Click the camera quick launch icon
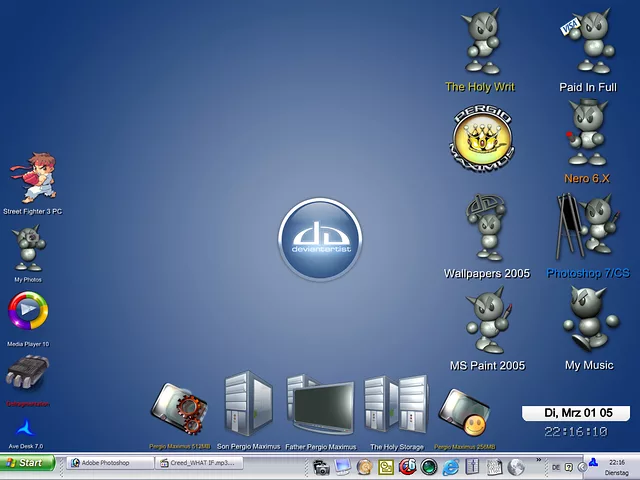The height and width of the screenshot is (480, 640). click(x=321, y=467)
